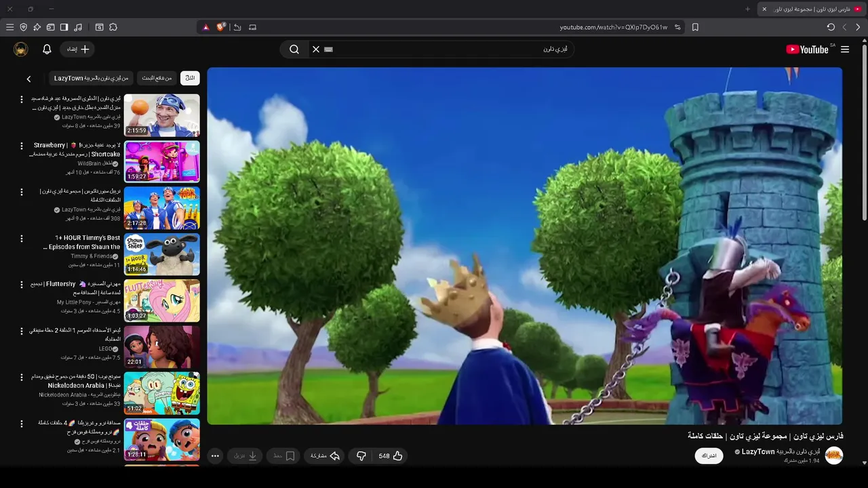Select the LazyTown بالعربية filter chip
This screenshot has width=868, height=488.
(x=91, y=78)
